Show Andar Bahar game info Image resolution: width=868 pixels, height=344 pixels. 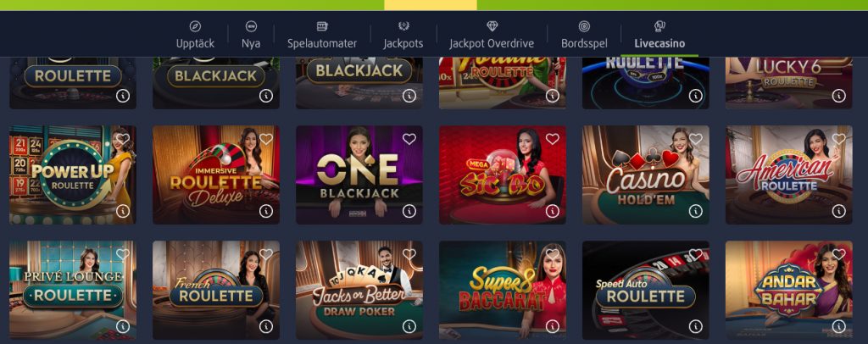pos(838,326)
